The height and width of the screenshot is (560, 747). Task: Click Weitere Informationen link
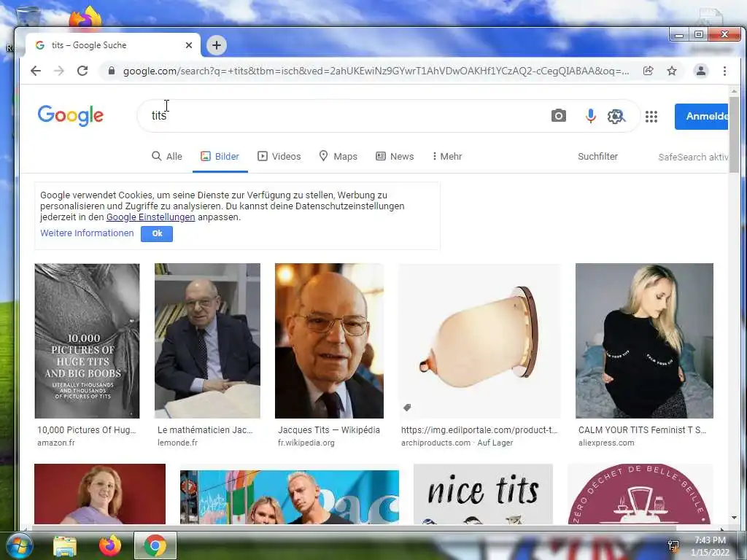pos(87,233)
